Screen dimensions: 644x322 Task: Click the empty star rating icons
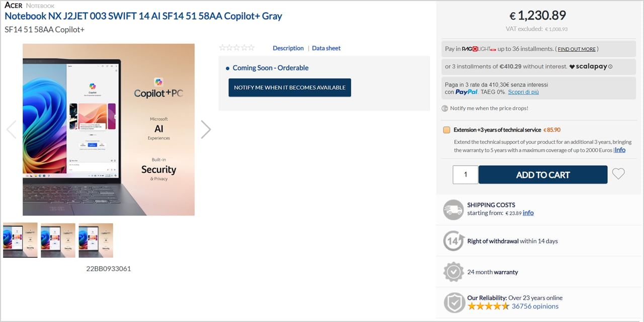pos(237,48)
